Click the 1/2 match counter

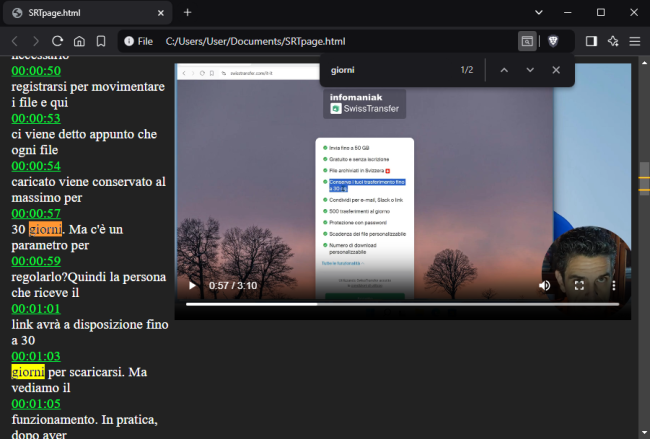[x=467, y=70]
